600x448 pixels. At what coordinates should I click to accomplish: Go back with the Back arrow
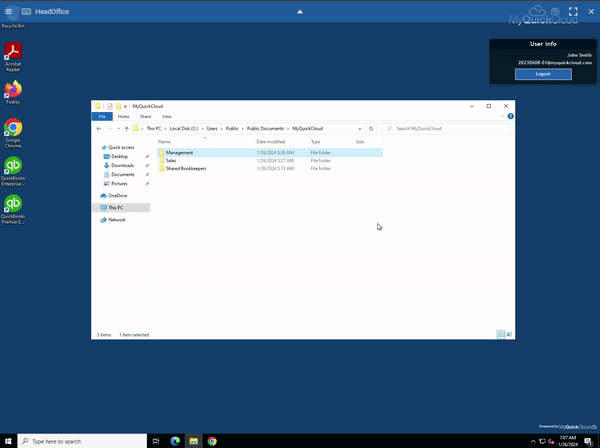[99, 129]
